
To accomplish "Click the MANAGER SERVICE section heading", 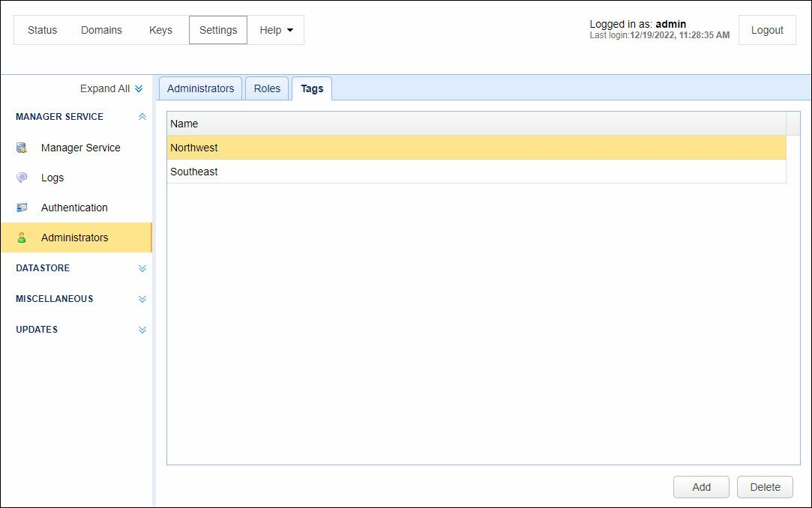I will point(59,117).
